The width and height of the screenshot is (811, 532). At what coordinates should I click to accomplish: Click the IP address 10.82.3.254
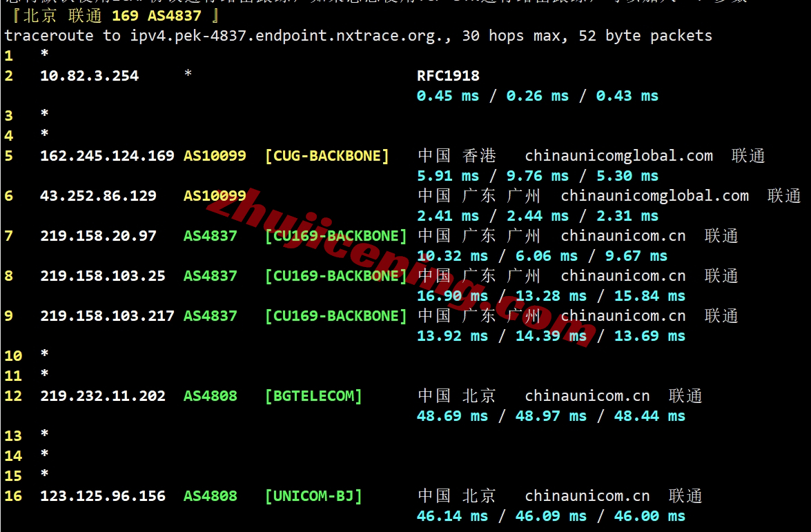click(x=90, y=76)
